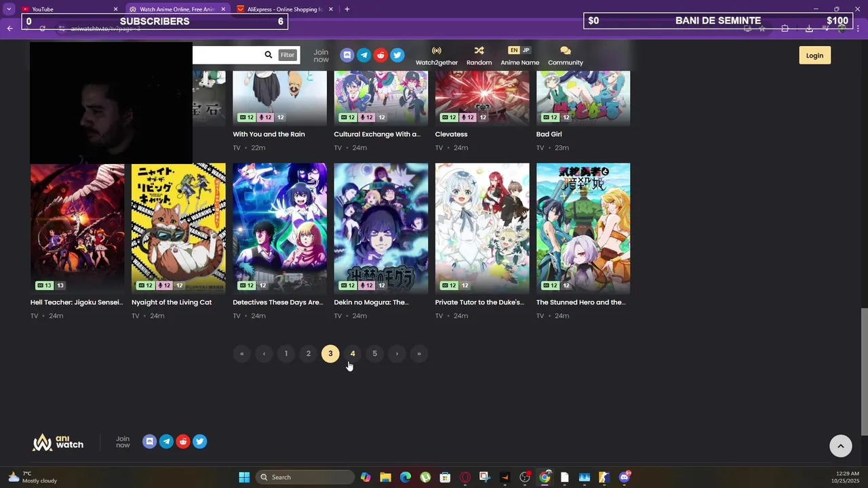The height and width of the screenshot is (488, 868).
Task: Open the Discord link in the header
Action: coord(347,55)
